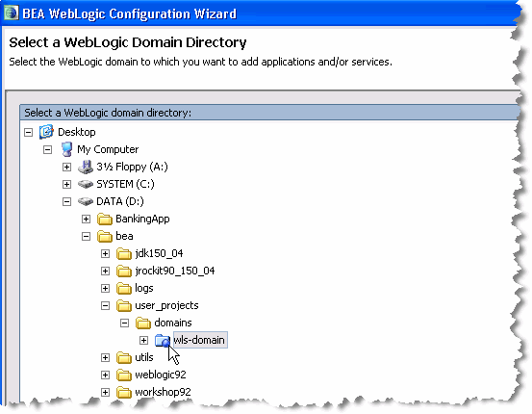Viewport: 532px width, 414px height.
Task: Collapse the user_projects folder node
Action: 105,305
